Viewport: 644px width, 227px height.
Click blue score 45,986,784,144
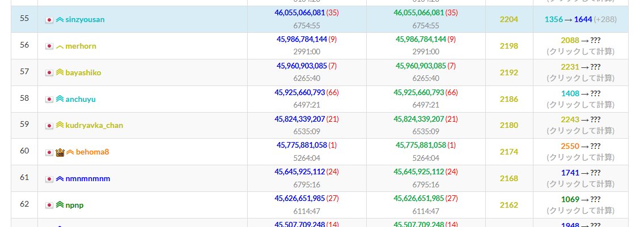[x=302, y=40]
